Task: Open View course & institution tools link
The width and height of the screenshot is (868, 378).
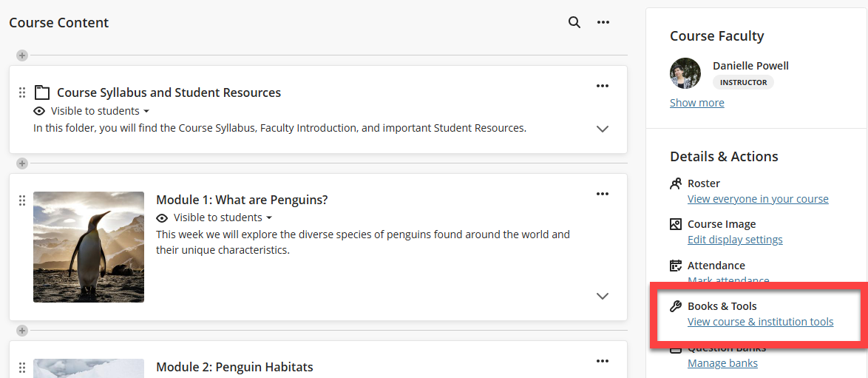Action: click(x=760, y=322)
